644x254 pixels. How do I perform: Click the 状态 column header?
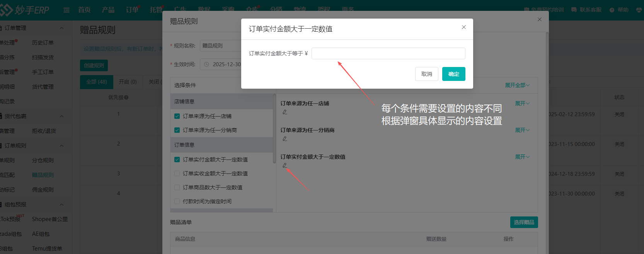620,98
